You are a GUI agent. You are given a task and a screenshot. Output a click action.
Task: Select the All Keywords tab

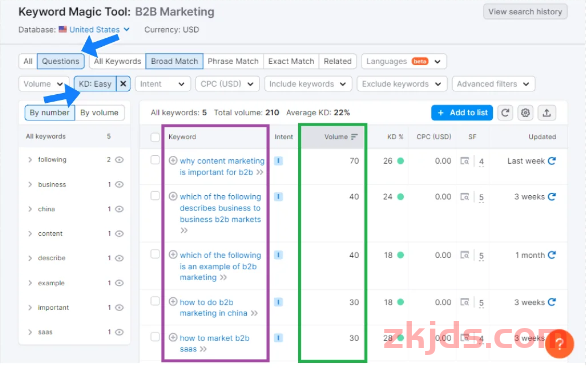click(x=117, y=61)
